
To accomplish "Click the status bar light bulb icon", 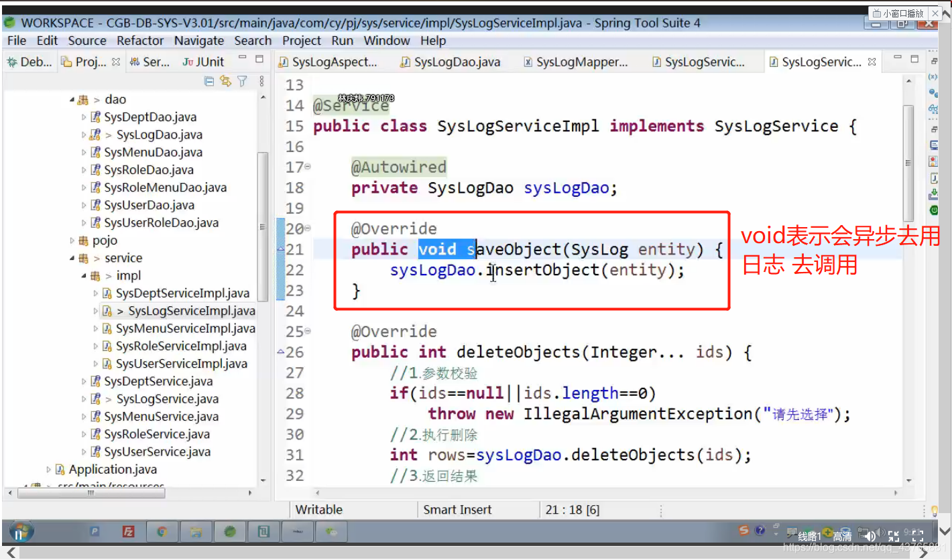I will click(x=935, y=510).
